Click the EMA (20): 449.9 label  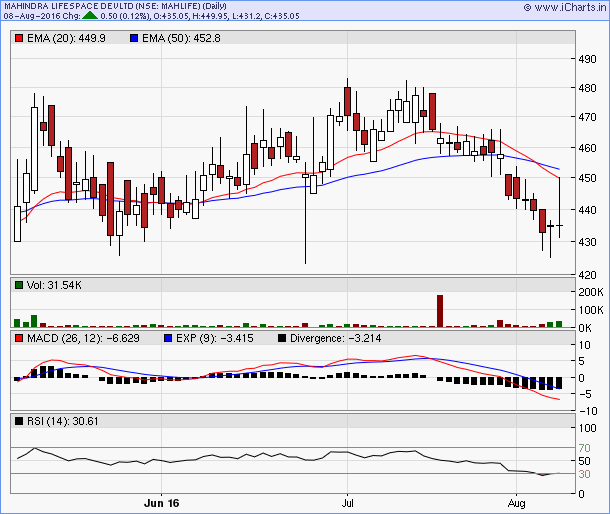pyautogui.click(x=66, y=38)
